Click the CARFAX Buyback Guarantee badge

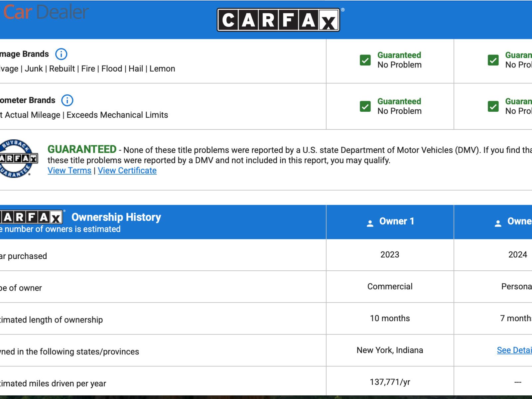(x=17, y=158)
